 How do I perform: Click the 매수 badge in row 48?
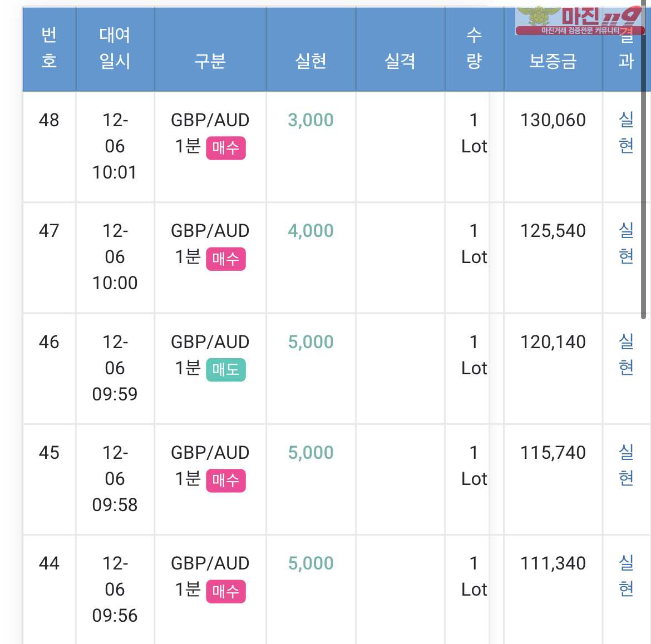click(225, 148)
